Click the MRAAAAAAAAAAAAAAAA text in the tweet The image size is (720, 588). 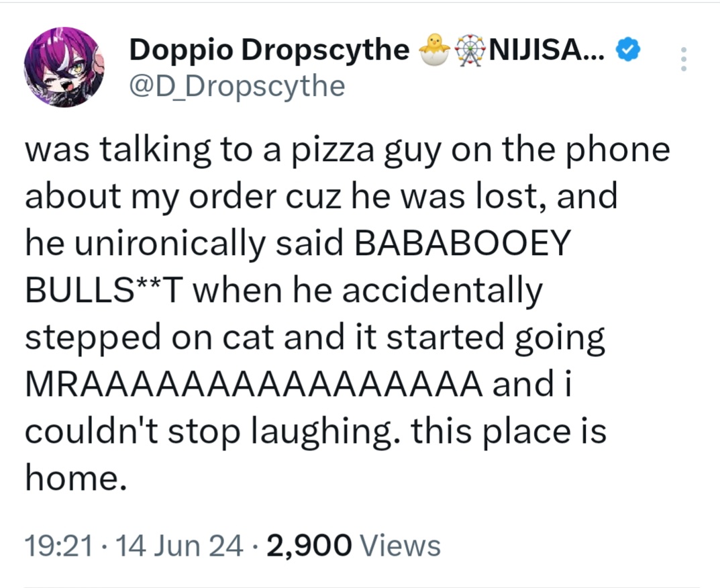254,383
